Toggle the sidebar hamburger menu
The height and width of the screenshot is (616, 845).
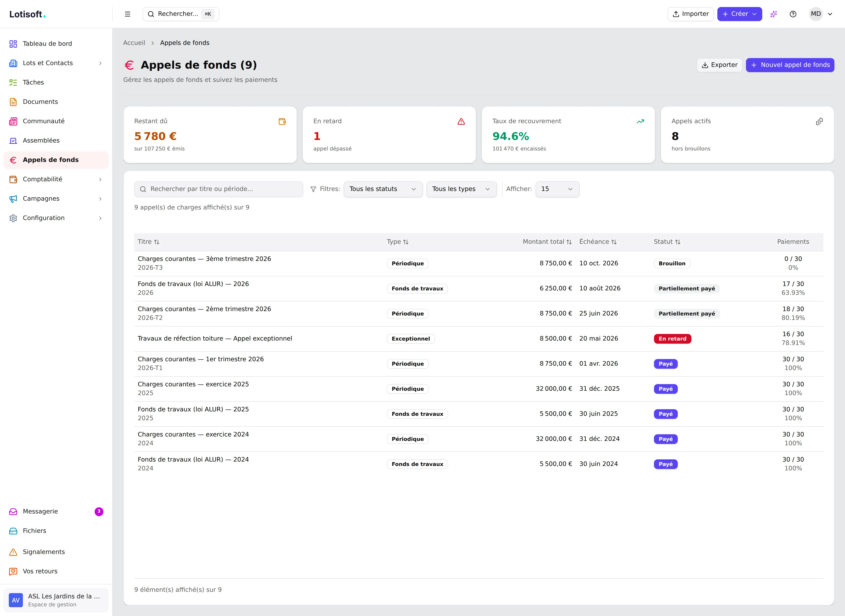128,14
